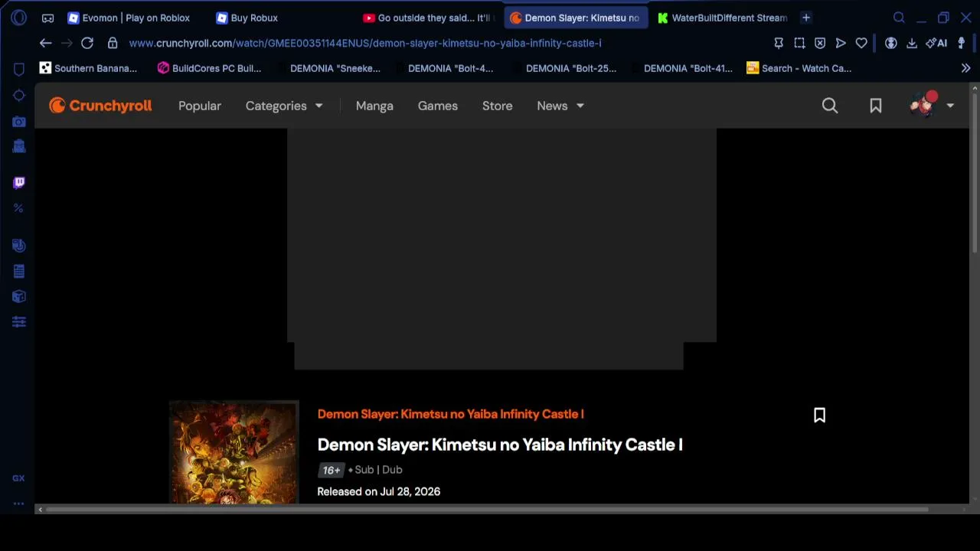Open Twitch in the sidebar
The height and width of the screenshot is (551, 980).
click(x=19, y=182)
